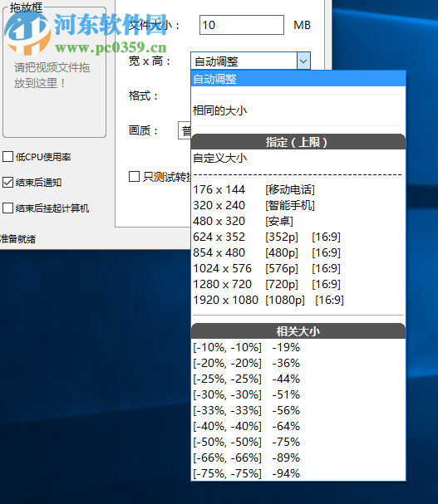Toggle 结束后挂起计算机 checkbox
Screen dimensions: 438x504
(x=7, y=208)
